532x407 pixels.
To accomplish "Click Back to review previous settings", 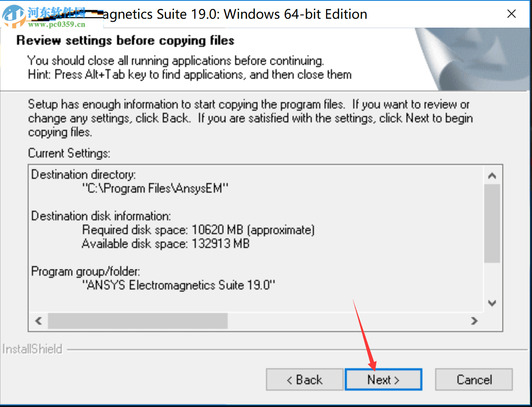I will [304, 379].
